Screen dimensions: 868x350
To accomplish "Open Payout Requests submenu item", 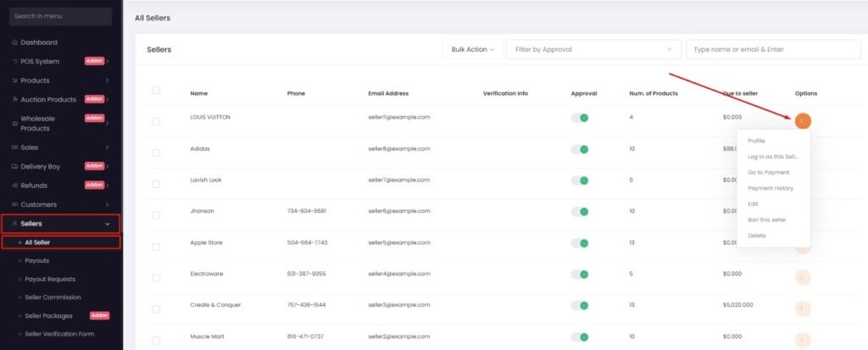I will pyautogui.click(x=50, y=280).
